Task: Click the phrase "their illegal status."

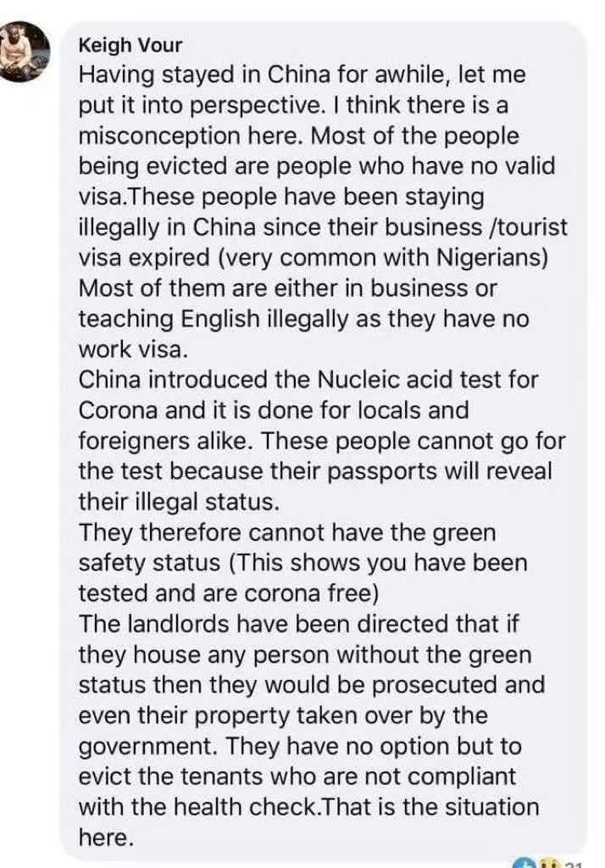Action: (180, 502)
